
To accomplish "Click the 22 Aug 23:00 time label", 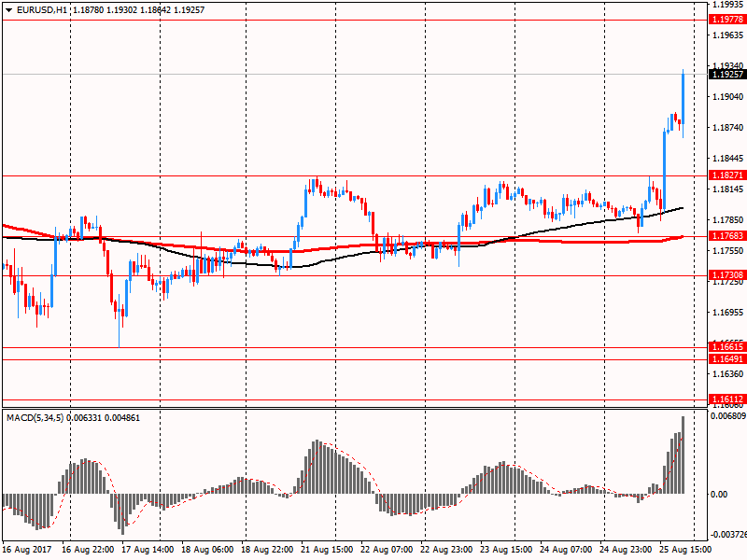I will (x=446, y=550).
